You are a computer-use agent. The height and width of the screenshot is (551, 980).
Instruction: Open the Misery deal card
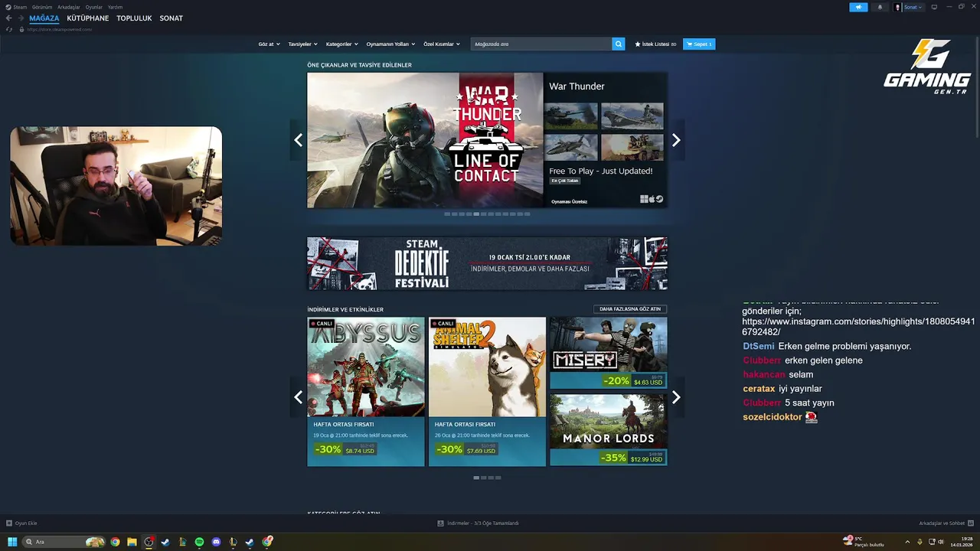(608, 353)
